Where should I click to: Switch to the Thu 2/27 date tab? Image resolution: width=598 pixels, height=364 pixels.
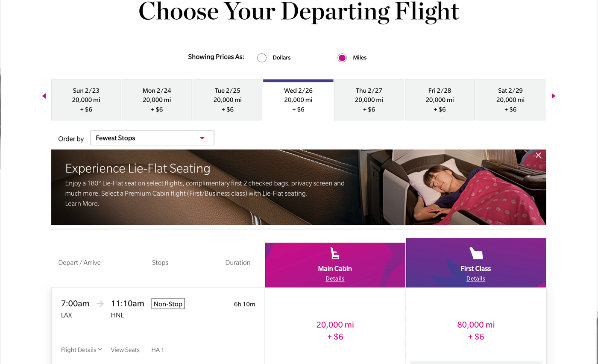(369, 100)
